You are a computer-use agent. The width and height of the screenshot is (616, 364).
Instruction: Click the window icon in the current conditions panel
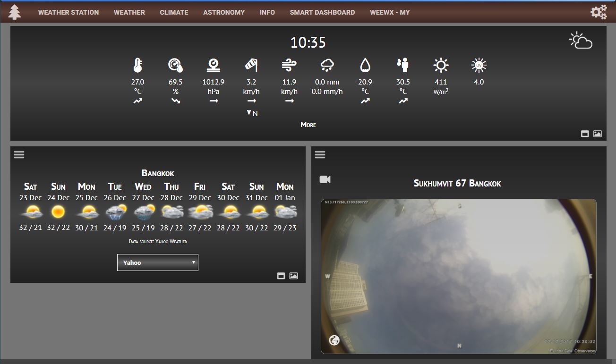pyautogui.click(x=585, y=134)
